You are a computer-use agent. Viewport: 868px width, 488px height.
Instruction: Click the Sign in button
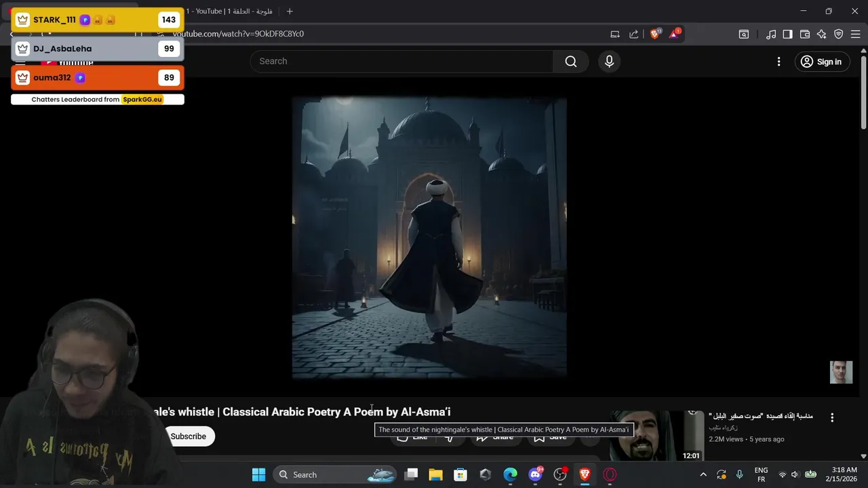821,62
